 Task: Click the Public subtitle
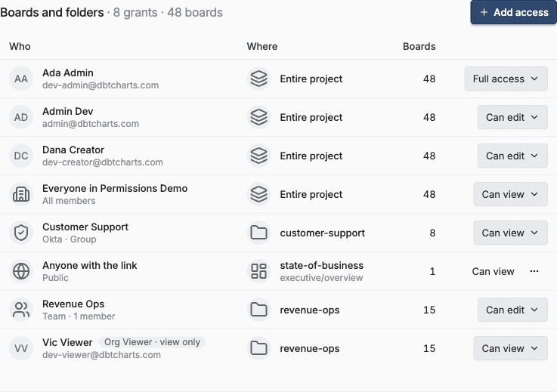(55, 278)
